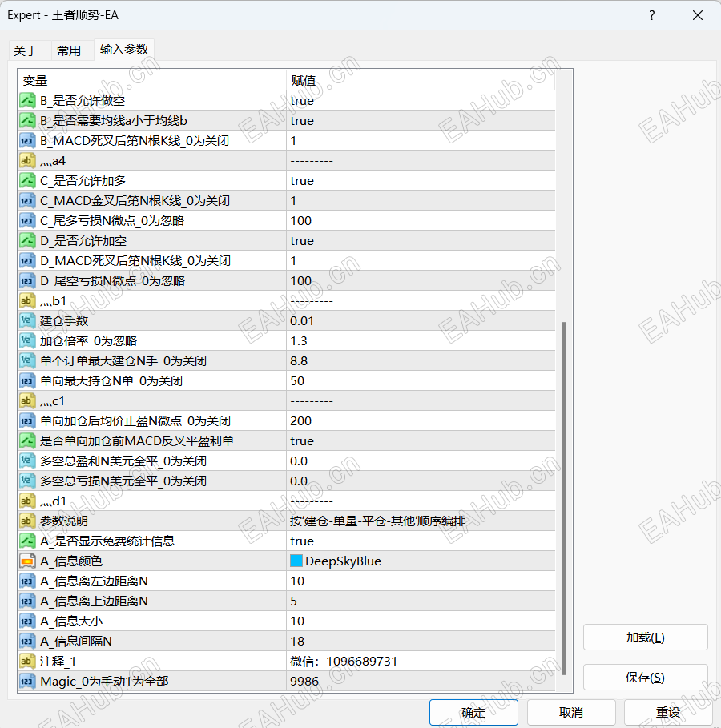Click the decimal value icon beside 建仓手数
Screen dimensions: 721x728
27,320
